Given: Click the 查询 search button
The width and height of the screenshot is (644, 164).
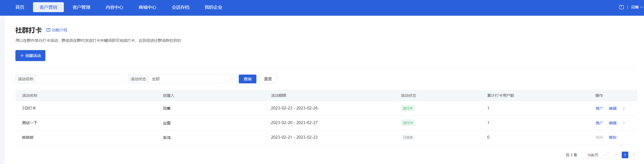Looking at the screenshot, I should pyautogui.click(x=247, y=79).
